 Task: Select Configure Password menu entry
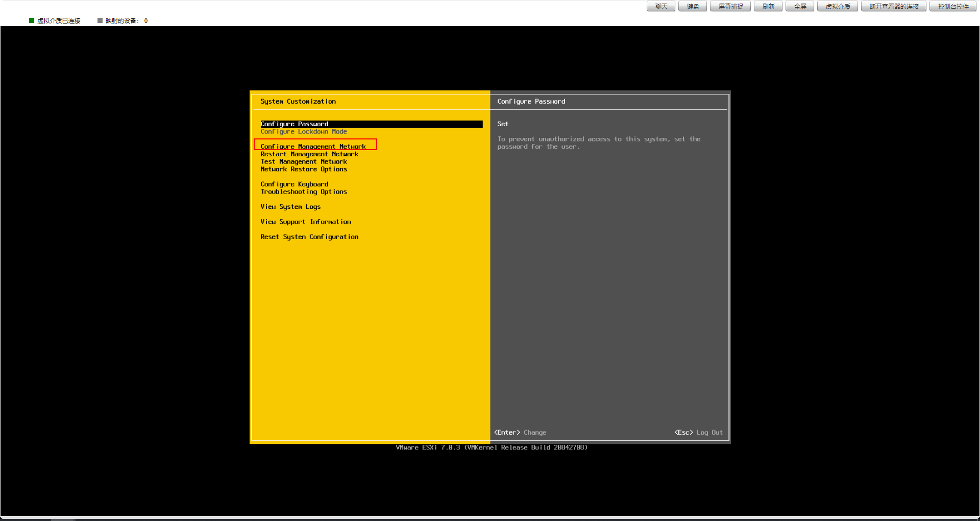[294, 124]
